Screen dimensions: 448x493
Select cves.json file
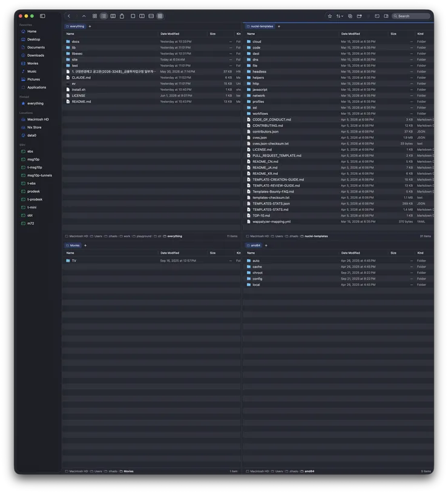tap(339, 137)
